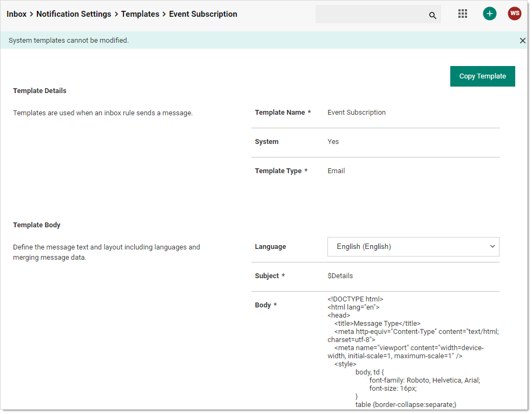
Task: Go to Inbox in the breadcrumb
Action: (16, 14)
